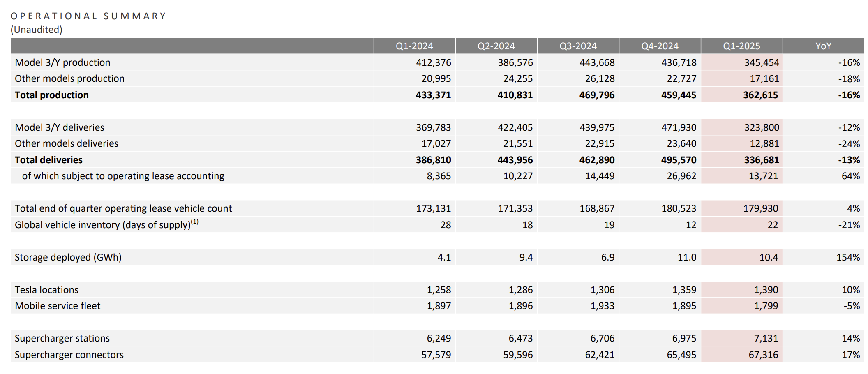
Task: Click the Supercharger stations label
Action: (62, 338)
